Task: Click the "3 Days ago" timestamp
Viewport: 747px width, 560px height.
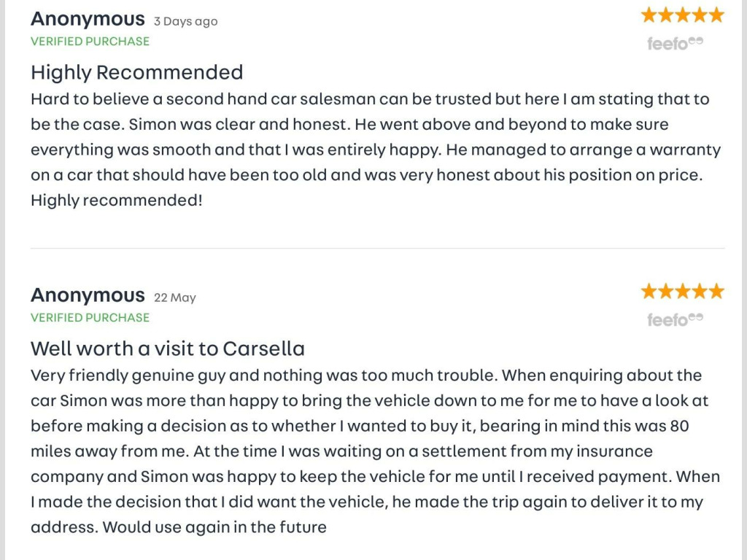Action: tap(185, 21)
